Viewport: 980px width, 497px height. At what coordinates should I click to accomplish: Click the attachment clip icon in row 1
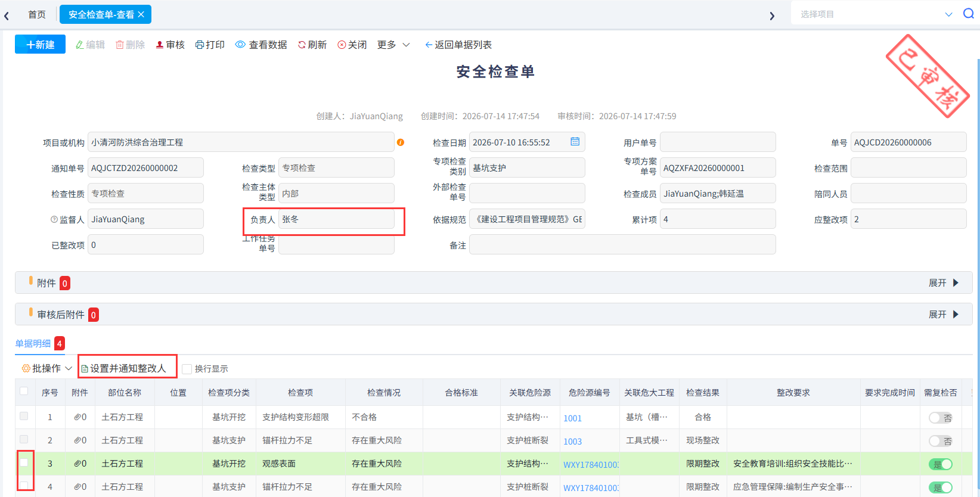[77, 417]
